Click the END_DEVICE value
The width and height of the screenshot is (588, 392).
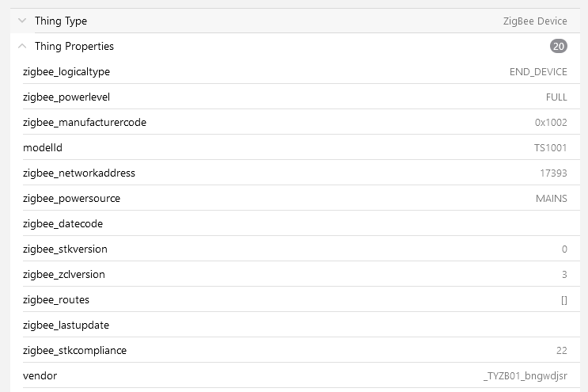point(538,71)
